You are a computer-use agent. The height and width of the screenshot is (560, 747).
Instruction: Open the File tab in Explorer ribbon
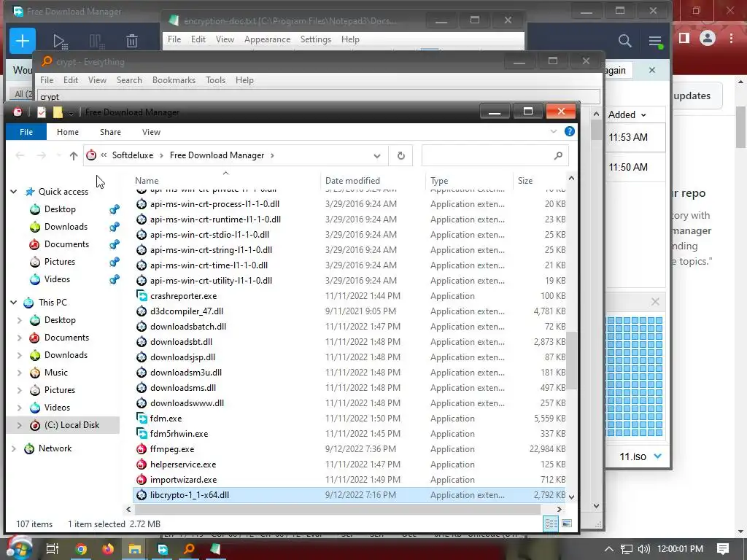26,132
